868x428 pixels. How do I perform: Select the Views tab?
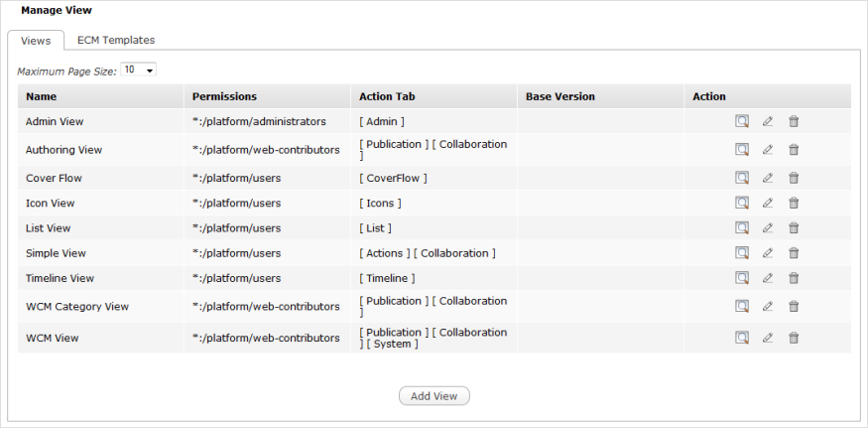tap(36, 41)
